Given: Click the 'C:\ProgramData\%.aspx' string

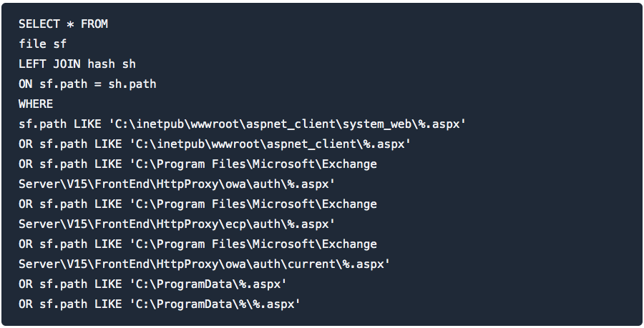Looking at the screenshot, I should (x=208, y=284).
